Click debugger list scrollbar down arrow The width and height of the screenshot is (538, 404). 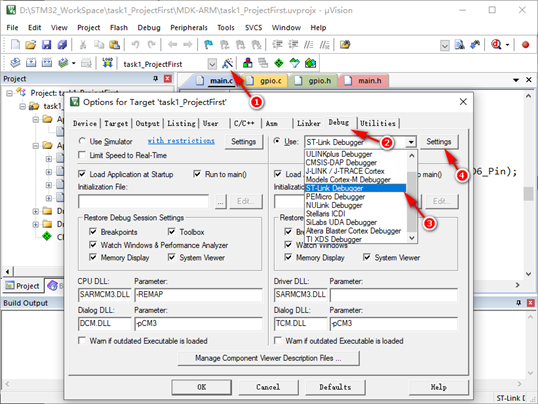click(x=412, y=238)
